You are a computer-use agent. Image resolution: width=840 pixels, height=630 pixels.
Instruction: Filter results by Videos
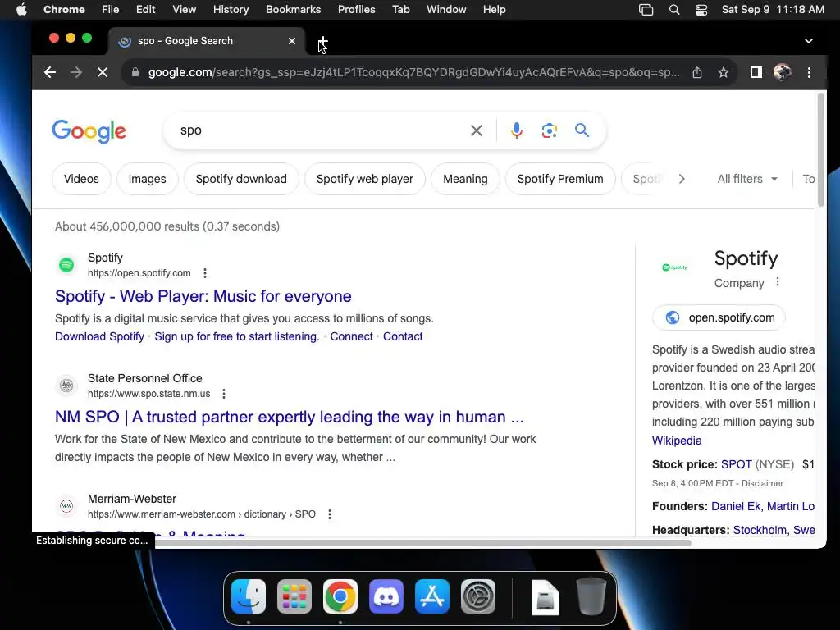tap(81, 179)
